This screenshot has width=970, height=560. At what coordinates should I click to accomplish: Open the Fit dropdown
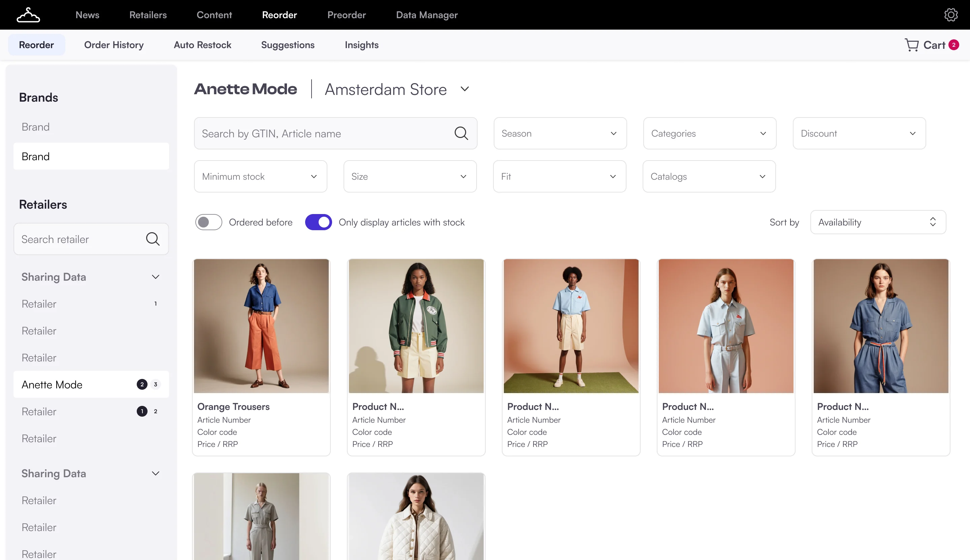click(x=560, y=177)
